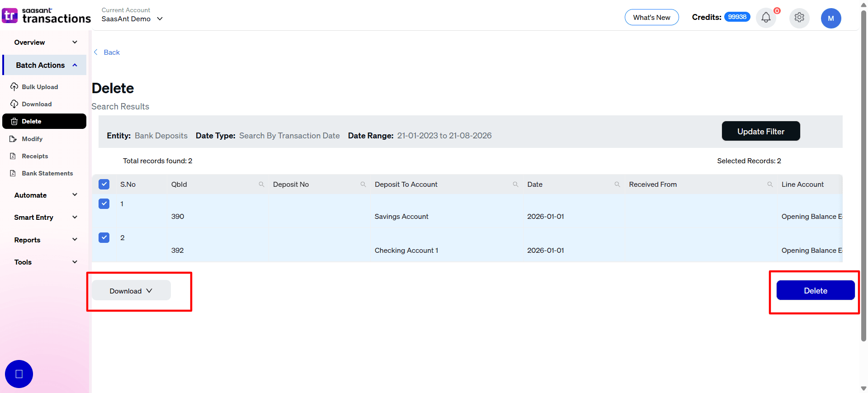Image resolution: width=868 pixels, height=393 pixels.
Task: Search Deposit To Account column magnifier icon
Action: point(515,185)
